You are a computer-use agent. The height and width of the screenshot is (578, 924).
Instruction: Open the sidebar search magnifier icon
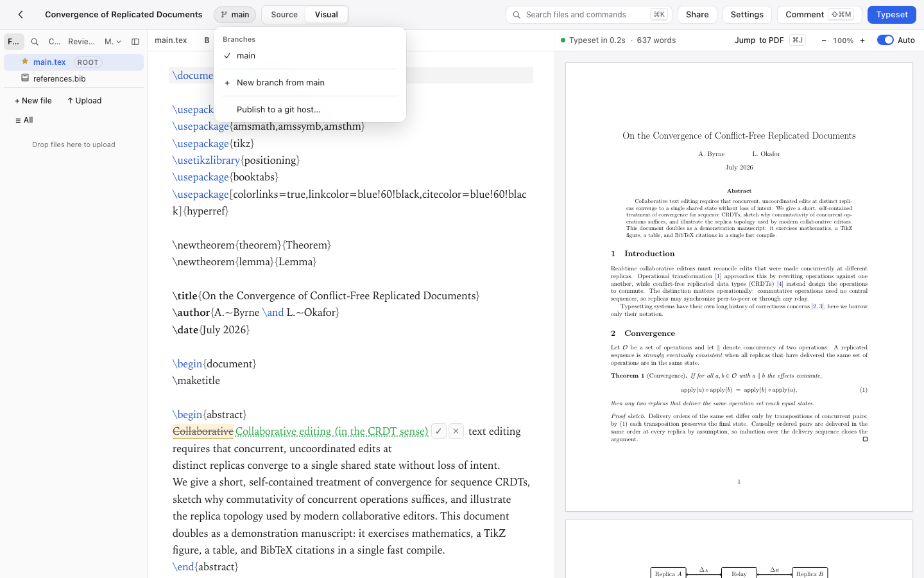[35, 42]
